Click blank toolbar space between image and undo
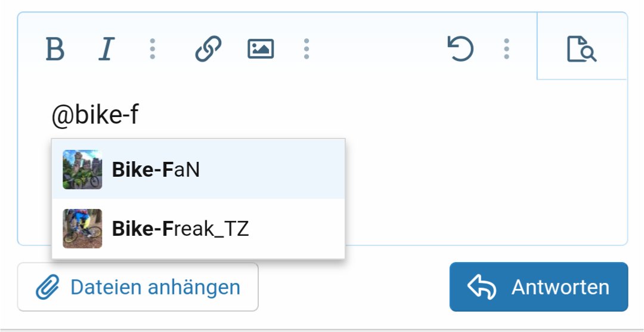Image resolution: width=644 pixels, height=332 pixels. click(378, 49)
